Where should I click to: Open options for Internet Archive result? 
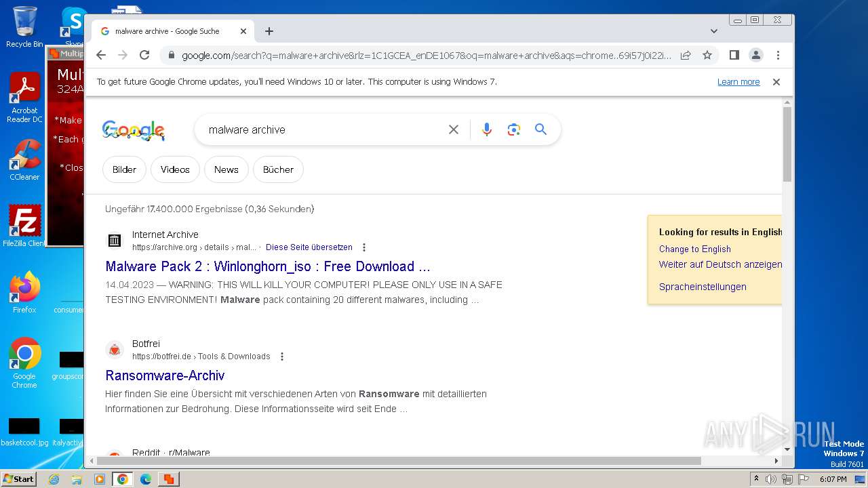(364, 247)
